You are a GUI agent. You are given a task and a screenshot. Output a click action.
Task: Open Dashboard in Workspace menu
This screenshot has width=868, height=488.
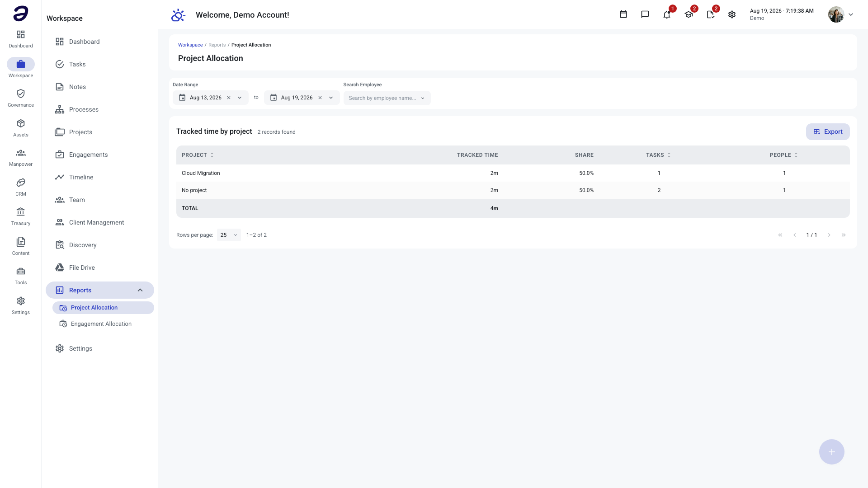100,42
